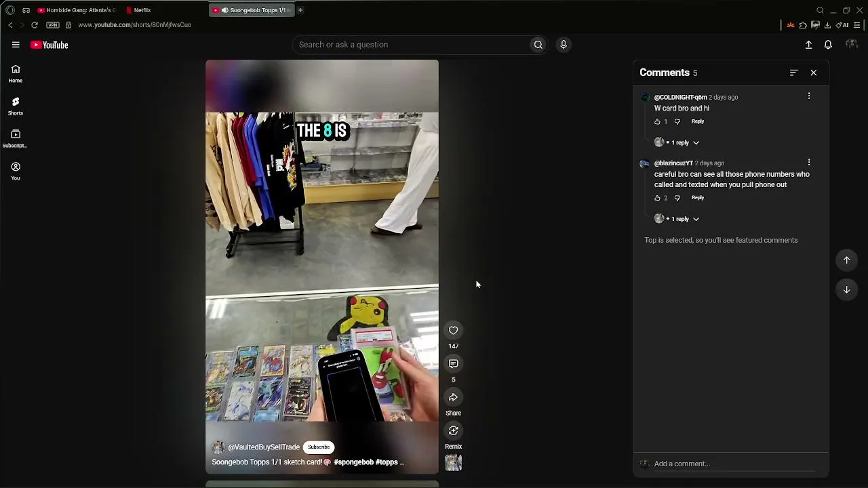Click the Add a comment field
Screen dimensions: 868x488
(734, 464)
